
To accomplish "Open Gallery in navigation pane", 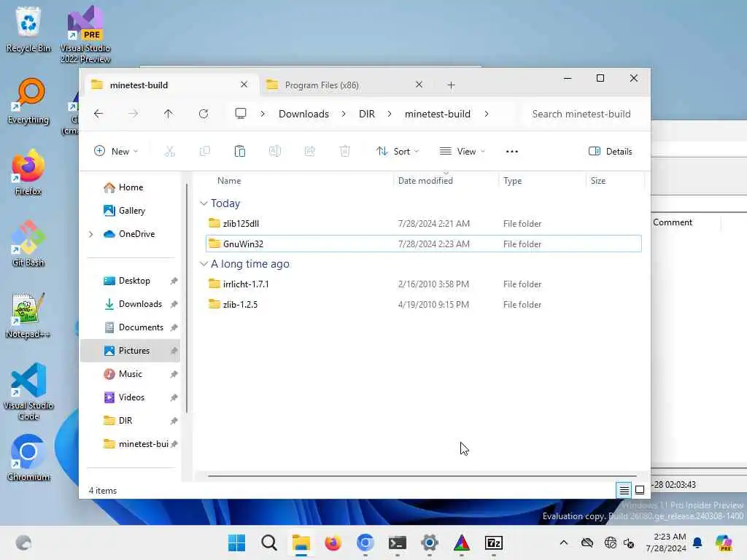I will coord(131,211).
